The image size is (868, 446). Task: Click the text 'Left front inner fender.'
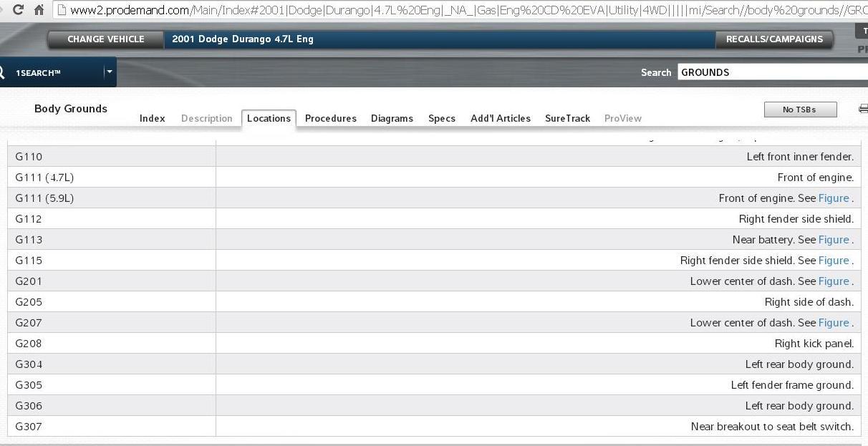(x=800, y=157)
